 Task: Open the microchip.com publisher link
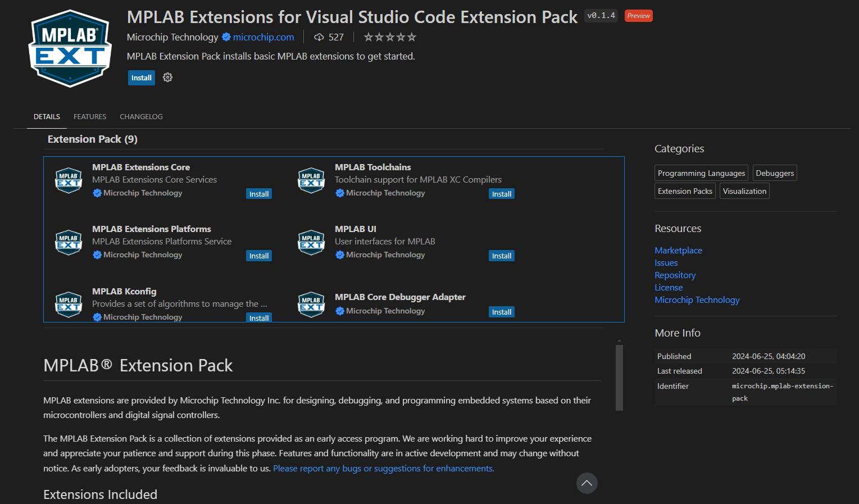click(x=263, y=37)
